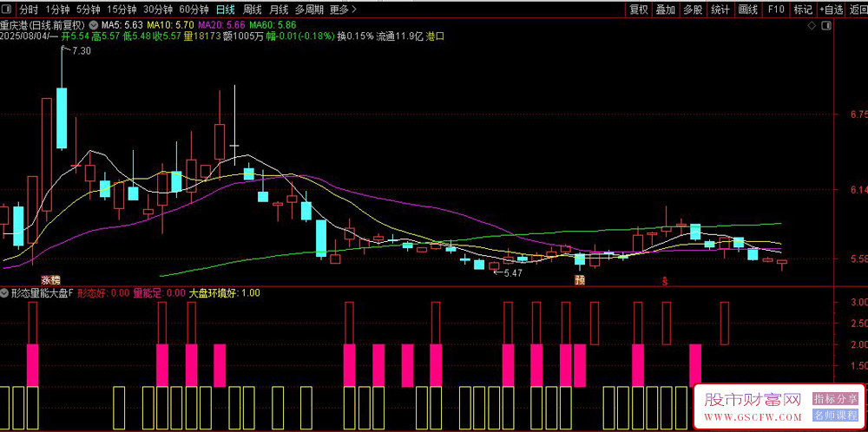This screenshot has width=868, height=432.
Task: Open the 更多 periods dropdown
Action: point(343,10)
